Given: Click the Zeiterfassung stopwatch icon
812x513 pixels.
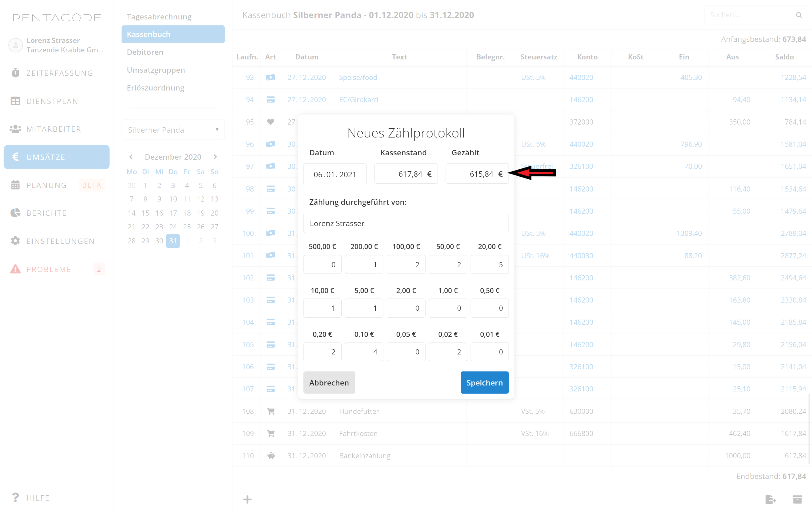Looking at the screenshot, I should pos(15,73).
